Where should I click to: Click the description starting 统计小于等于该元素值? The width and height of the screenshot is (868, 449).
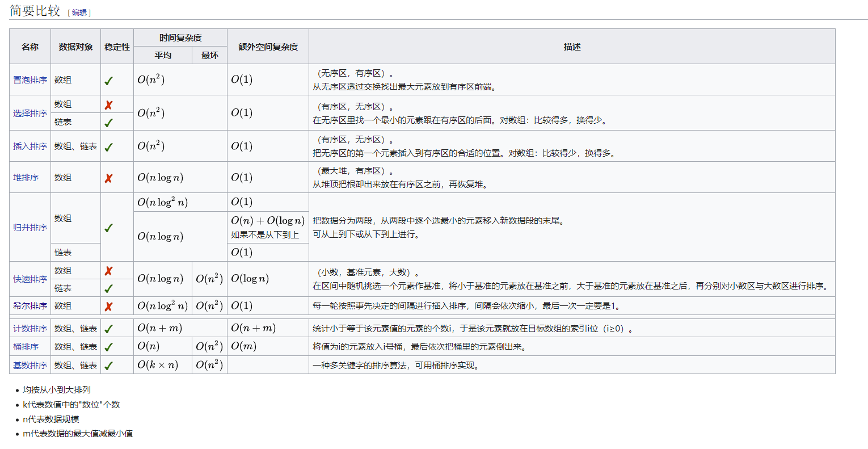click(474, 329)
